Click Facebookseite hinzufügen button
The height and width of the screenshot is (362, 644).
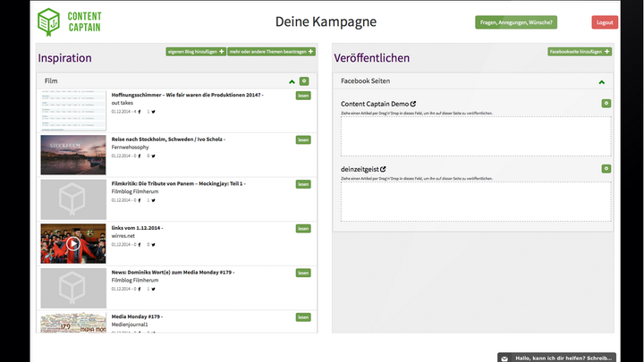[x=579, y=52]
